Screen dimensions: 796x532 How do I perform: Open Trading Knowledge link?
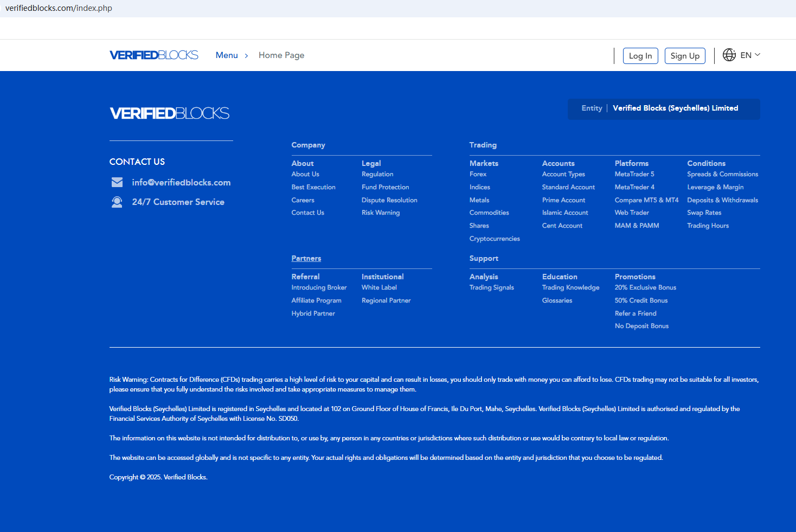(570, 287)
